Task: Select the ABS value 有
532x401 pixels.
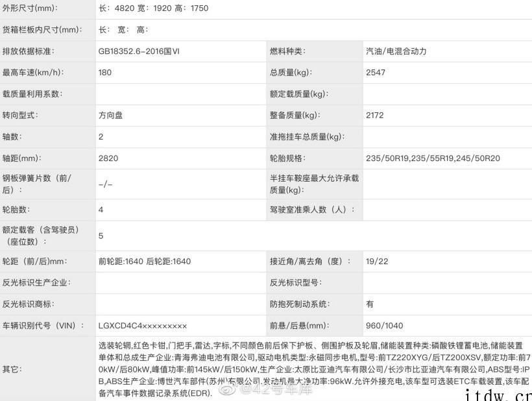Action: (370, 304)
